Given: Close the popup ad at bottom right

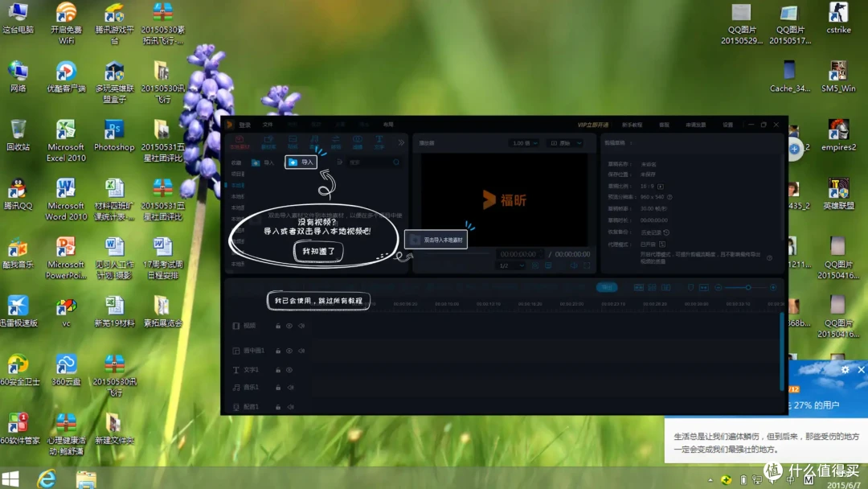Looking at the screenshot, I should pos(861,369).
